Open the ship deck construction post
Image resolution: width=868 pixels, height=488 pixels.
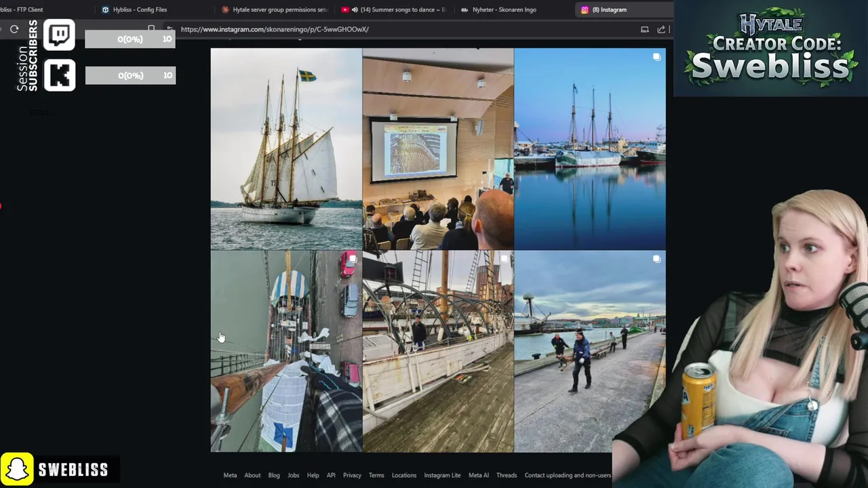click(x=438, y=351)
